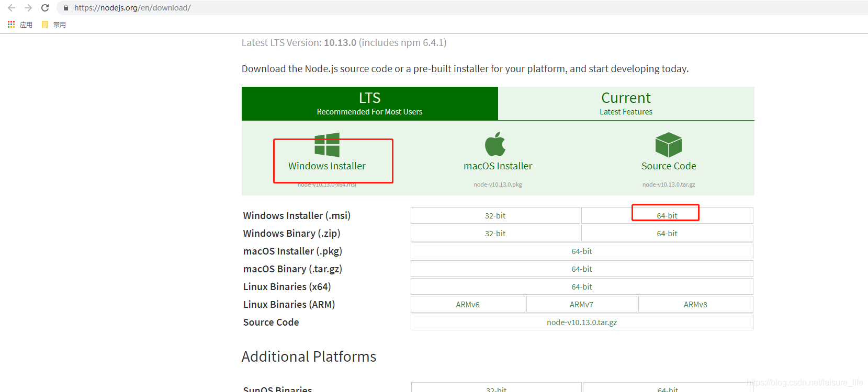Open the yellow bookmarks folder
This screenshot has width=868, height=392.
(45, 25)
